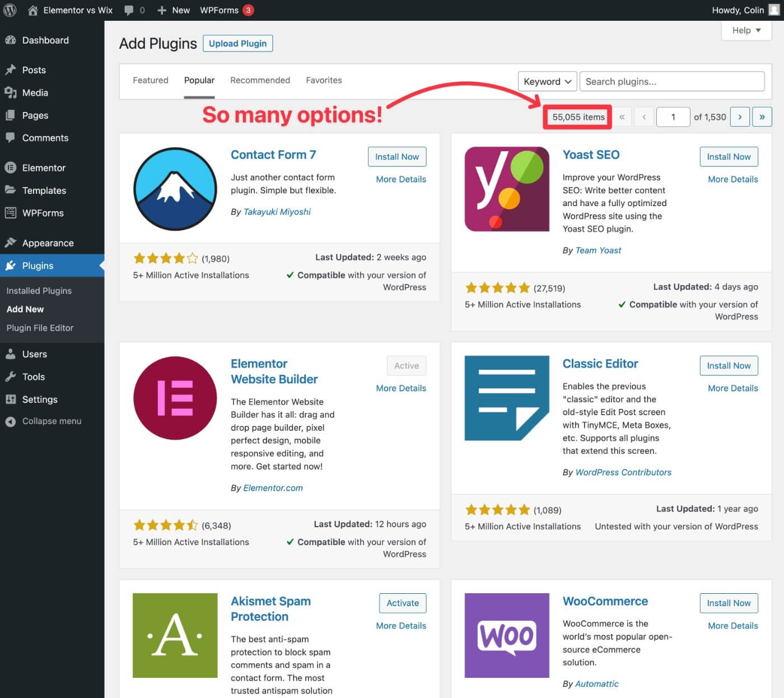Install WooCommerce now
The width and height of the screenshot is (784, 698).
(x=729, y=603)
